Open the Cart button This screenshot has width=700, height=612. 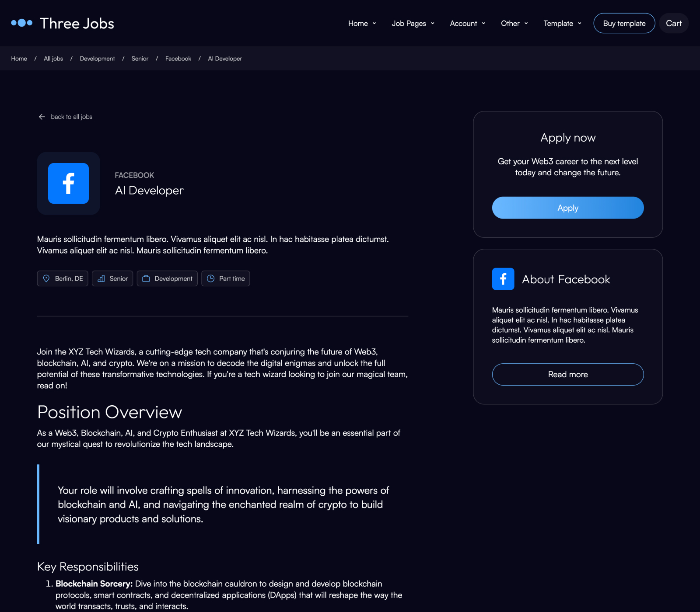click(674, 23)
